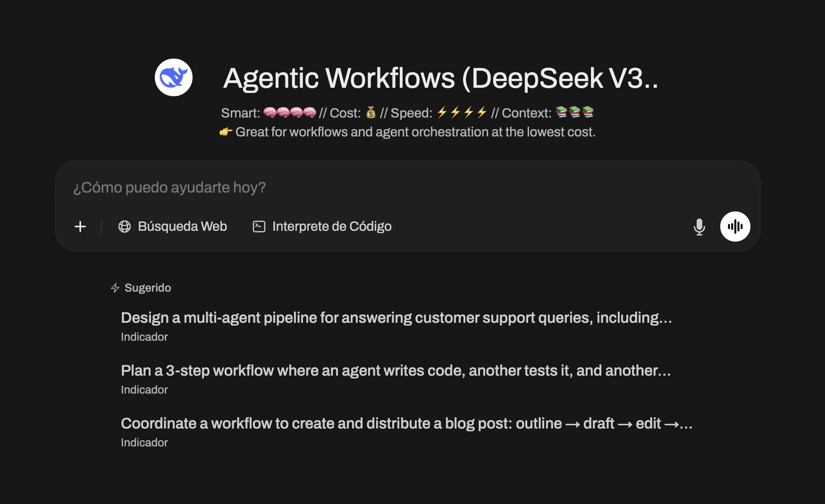
Task: Click the DeepSeek whale logo avatar
Action: point(174,77)
